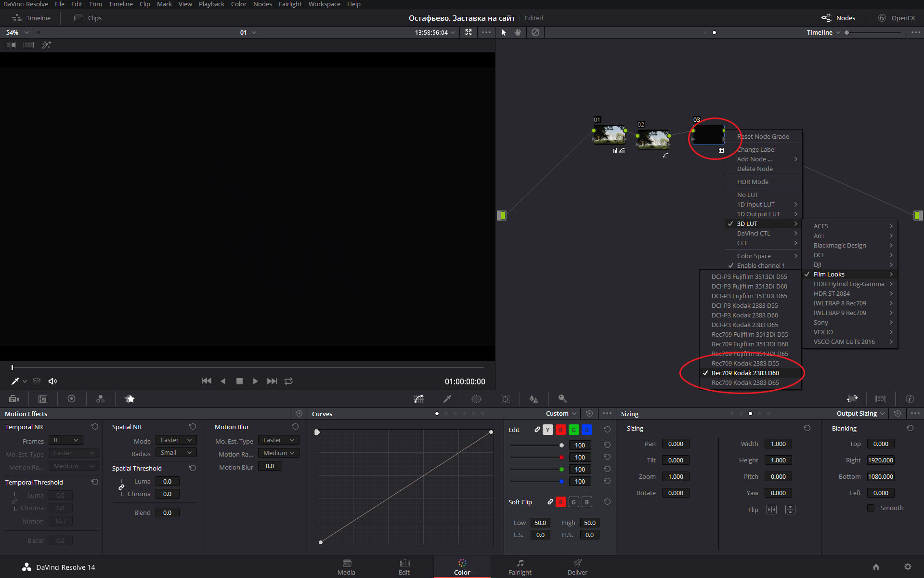Toggle Soft Clip blue channel
The height and width of the screenshot is (578, 924).
586,502
